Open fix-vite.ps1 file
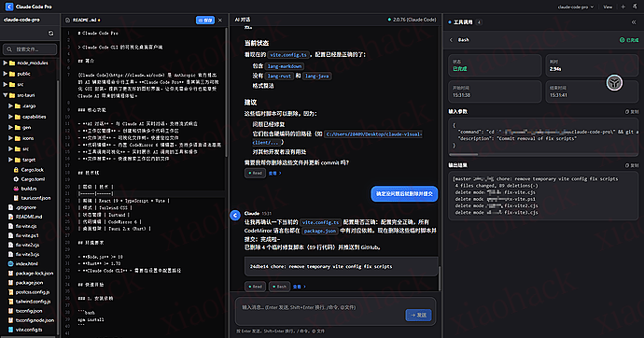Viewport: 644px width, 338px height. [27, 235]
